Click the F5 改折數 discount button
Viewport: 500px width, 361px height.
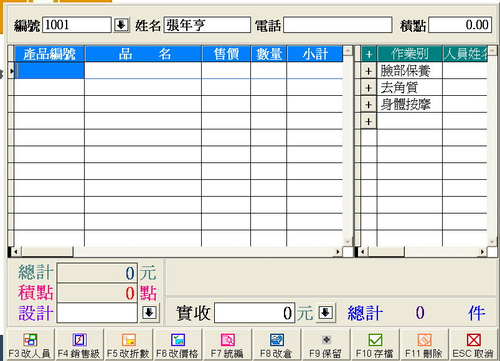(x=128, y=345)
